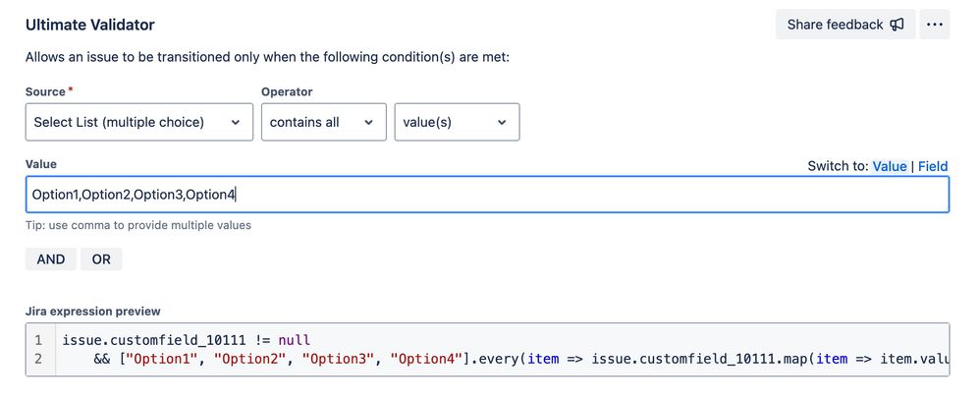Click the chevron arrow in the Source field

pos(236,123)
